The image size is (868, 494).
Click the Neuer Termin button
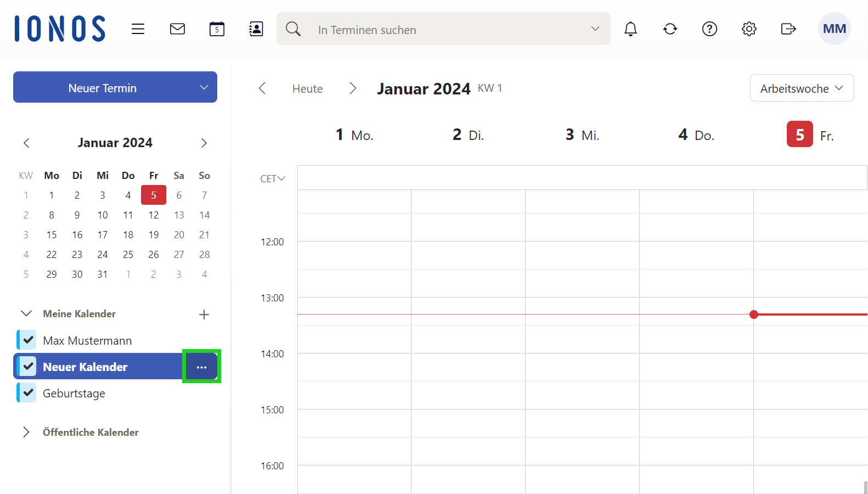pyautogui.click(x=103, y=88)
